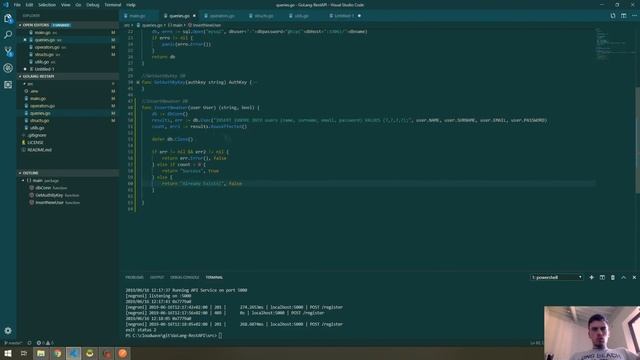Image resolution: width=640 pixels, height=360 pixels.
Task: Open Task View on the taskbar
Action: (x=24, y=353)
